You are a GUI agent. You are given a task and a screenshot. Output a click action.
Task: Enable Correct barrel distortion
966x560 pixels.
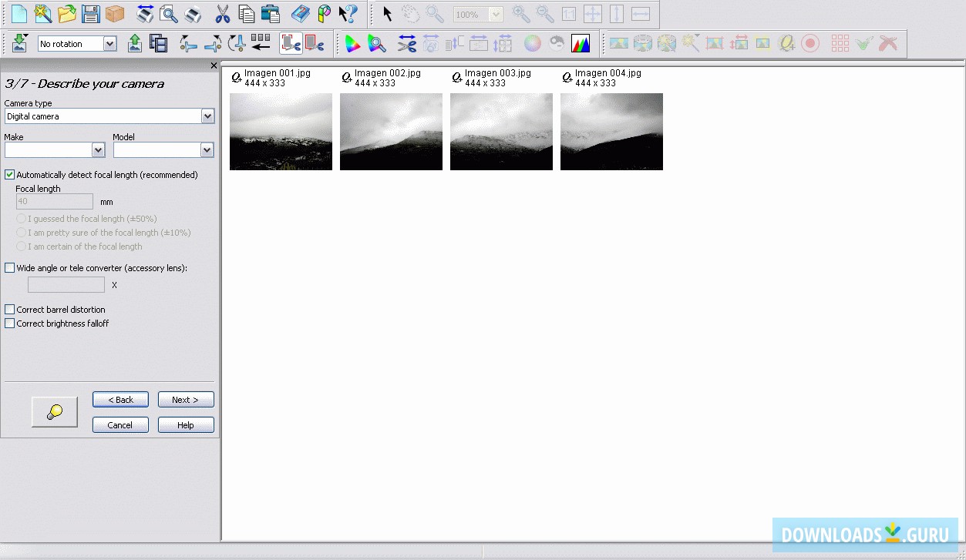(9, 310)
